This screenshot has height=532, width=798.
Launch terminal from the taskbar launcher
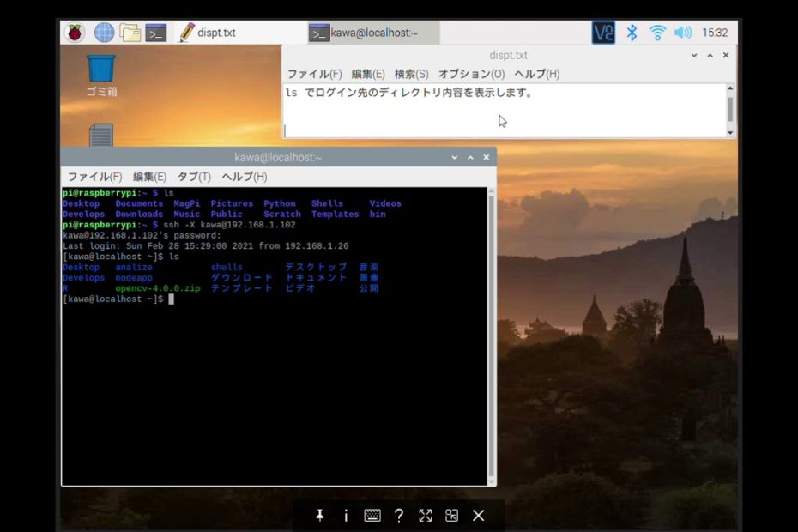click(156, 33)
